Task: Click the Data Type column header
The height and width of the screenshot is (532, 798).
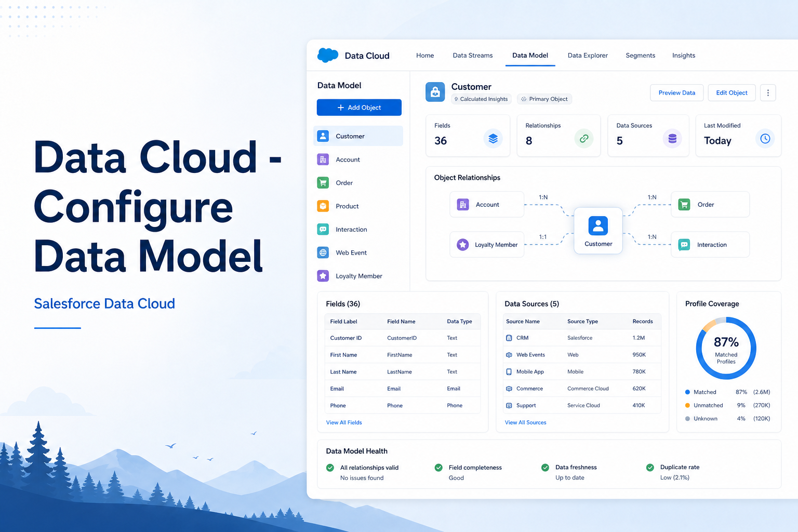Action: (459, 322)
